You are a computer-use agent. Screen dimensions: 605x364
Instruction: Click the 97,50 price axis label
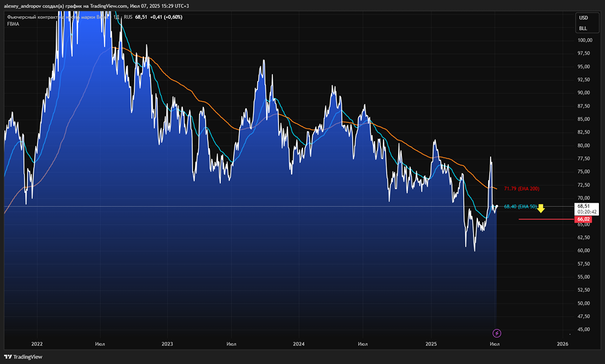(584, 53)
